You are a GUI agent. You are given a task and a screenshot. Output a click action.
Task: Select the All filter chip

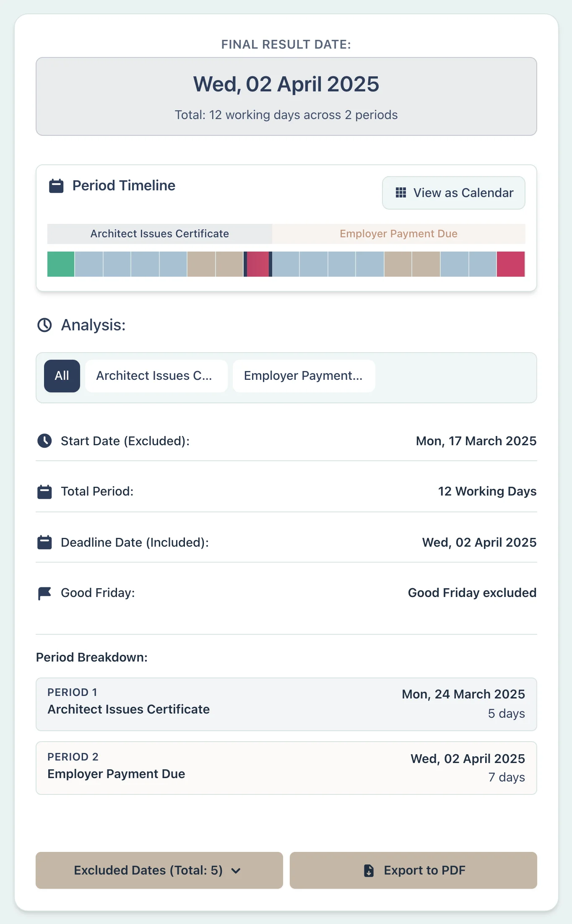tap(62, 376)
